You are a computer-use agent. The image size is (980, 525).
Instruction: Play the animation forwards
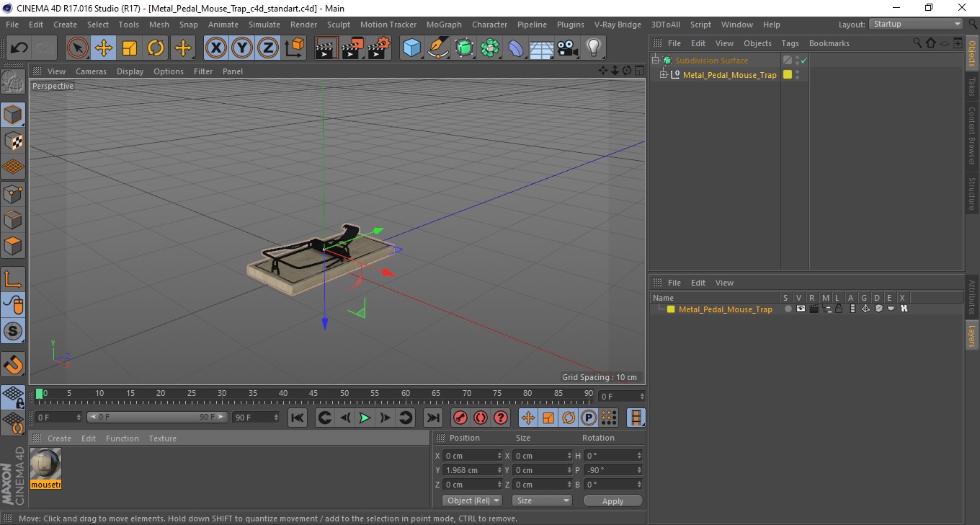click(x=365, y=418)
